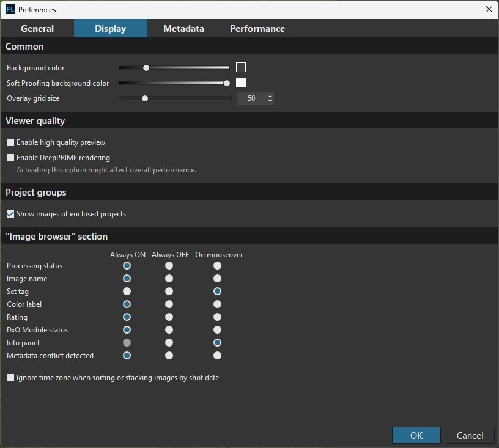Viewport: 499px width, 448px height.
Task: Go to the Performance tab
Action: pos(257,29)
